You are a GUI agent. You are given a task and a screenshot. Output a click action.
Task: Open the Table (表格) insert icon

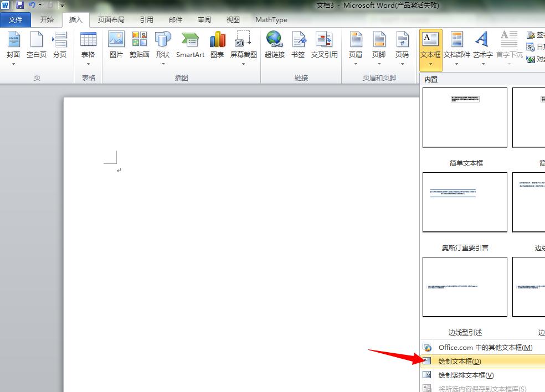(88, 39)
